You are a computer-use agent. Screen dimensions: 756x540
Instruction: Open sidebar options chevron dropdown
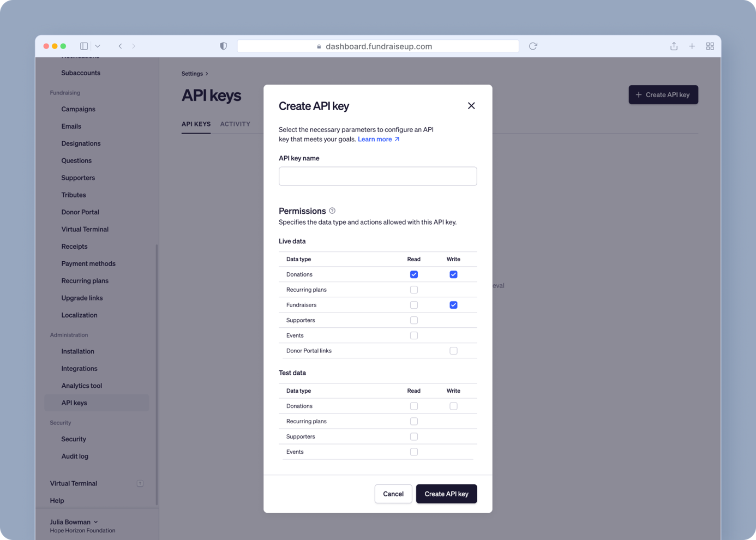click(x=98, y=46)
